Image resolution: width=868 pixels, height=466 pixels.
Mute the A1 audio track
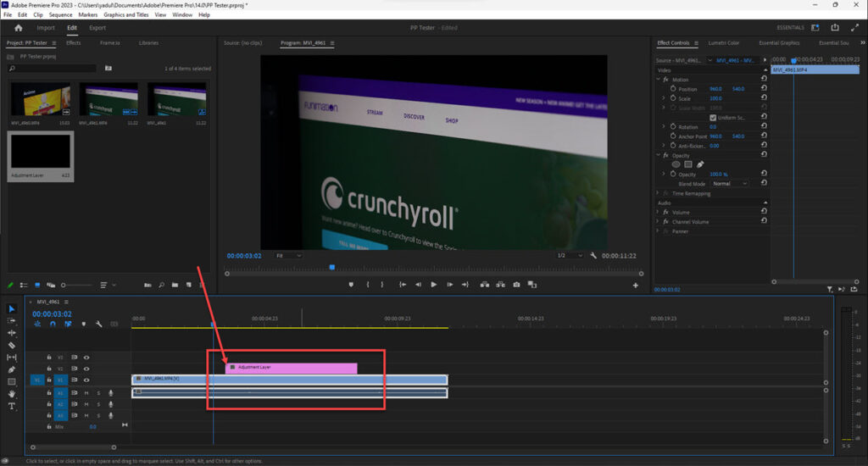coord(86,393)
